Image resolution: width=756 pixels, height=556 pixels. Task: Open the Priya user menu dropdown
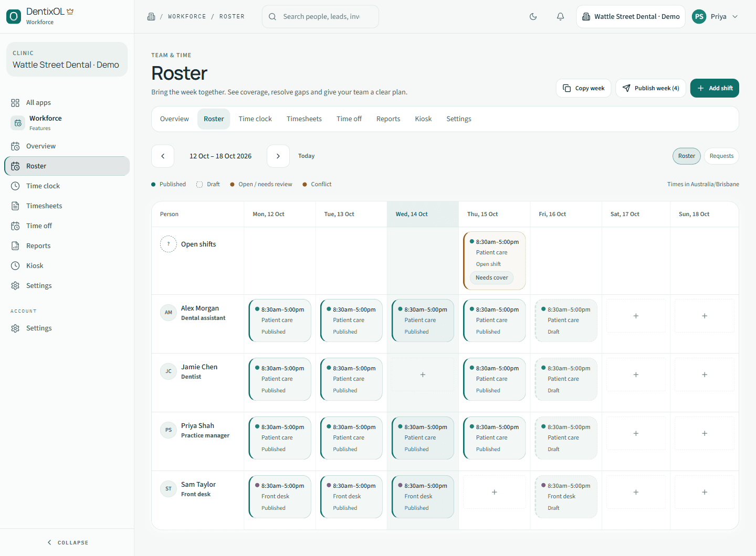pyautogui.click(x=715, y=17)
